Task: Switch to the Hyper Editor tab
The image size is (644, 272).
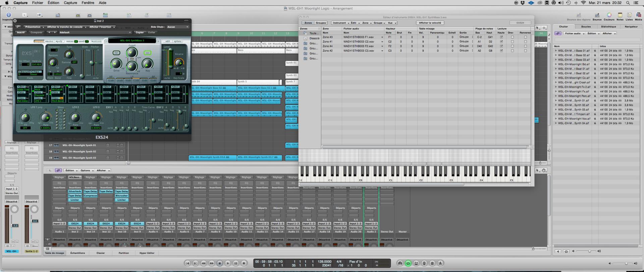Action: pos(147,253)
